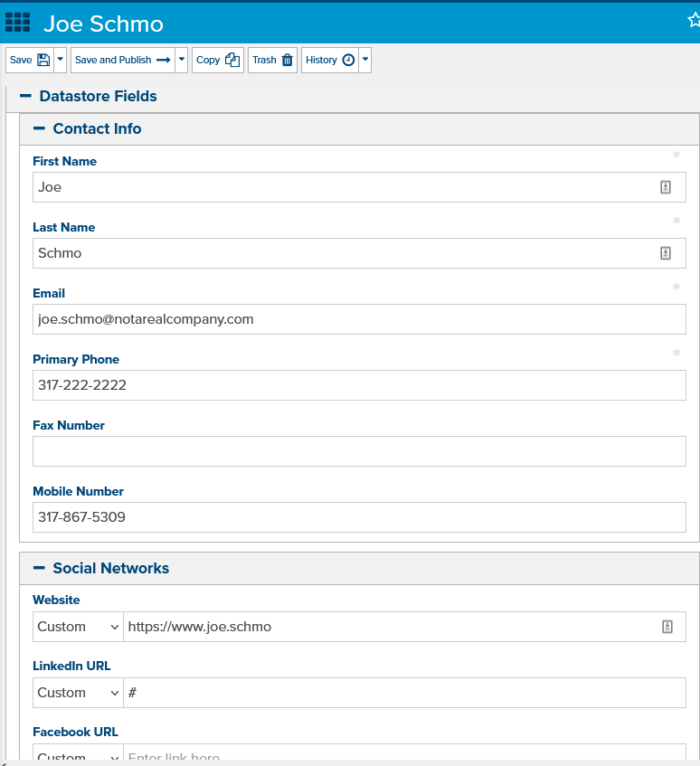Click the Copy button

tap(218, 60)
